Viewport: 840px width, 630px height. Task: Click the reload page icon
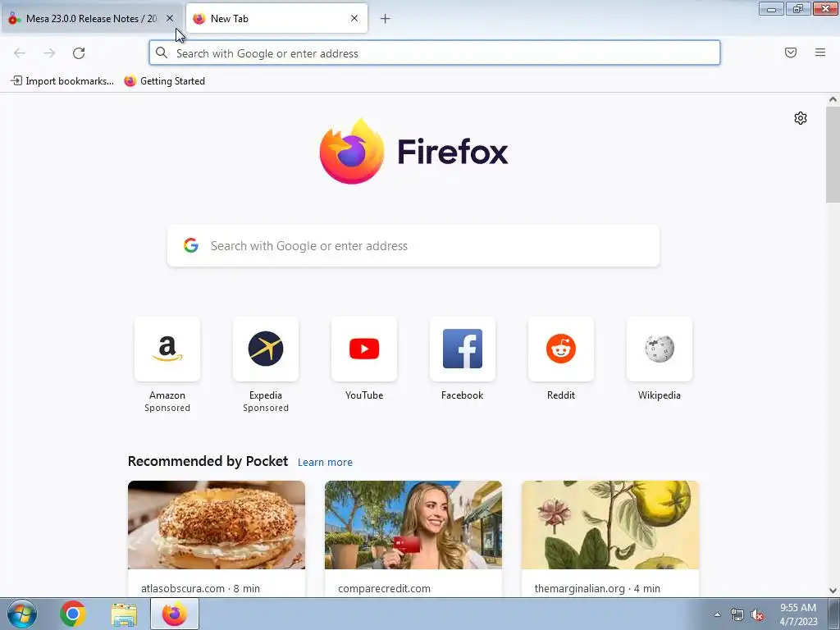(x=79, y=53)
